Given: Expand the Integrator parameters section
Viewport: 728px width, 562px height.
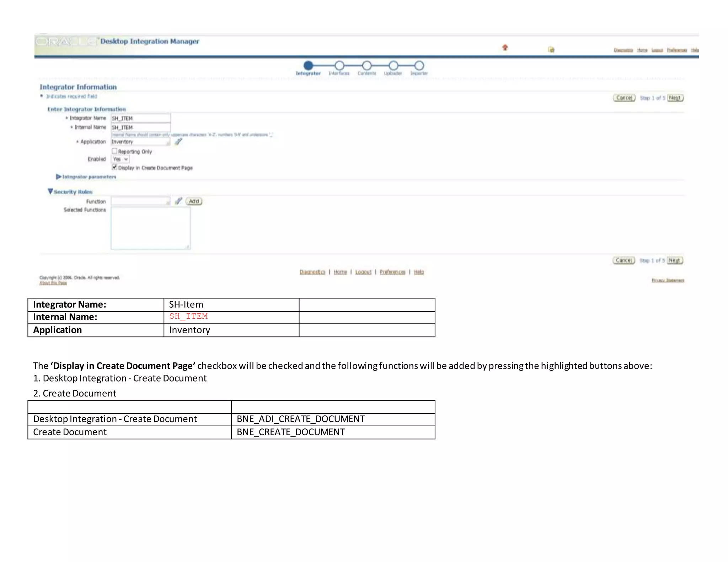Looking at the screenshot, I should click(x=58, y=177).
